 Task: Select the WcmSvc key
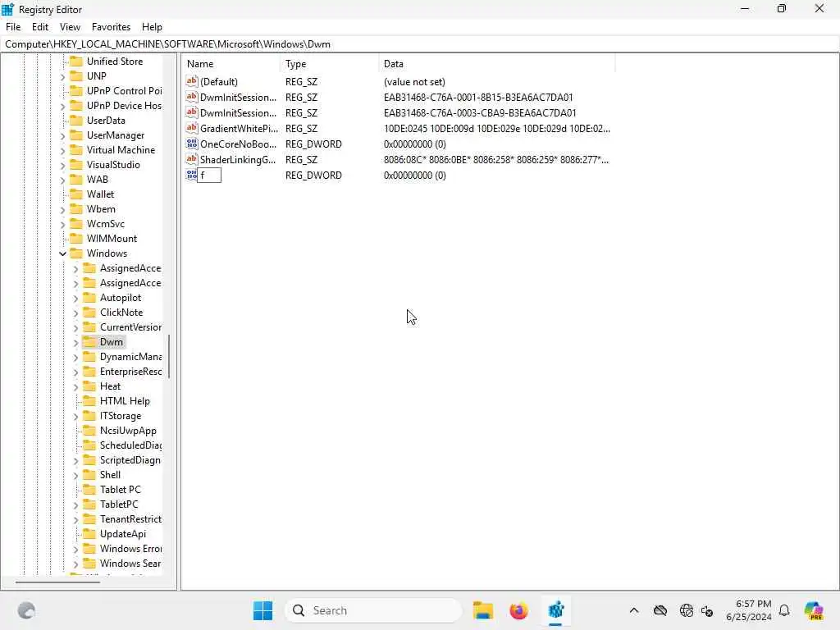(x=106, y=223)
